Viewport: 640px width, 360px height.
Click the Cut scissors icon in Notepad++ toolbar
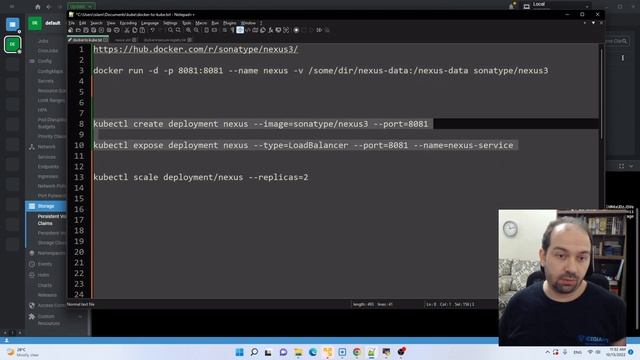pos(127,30)
